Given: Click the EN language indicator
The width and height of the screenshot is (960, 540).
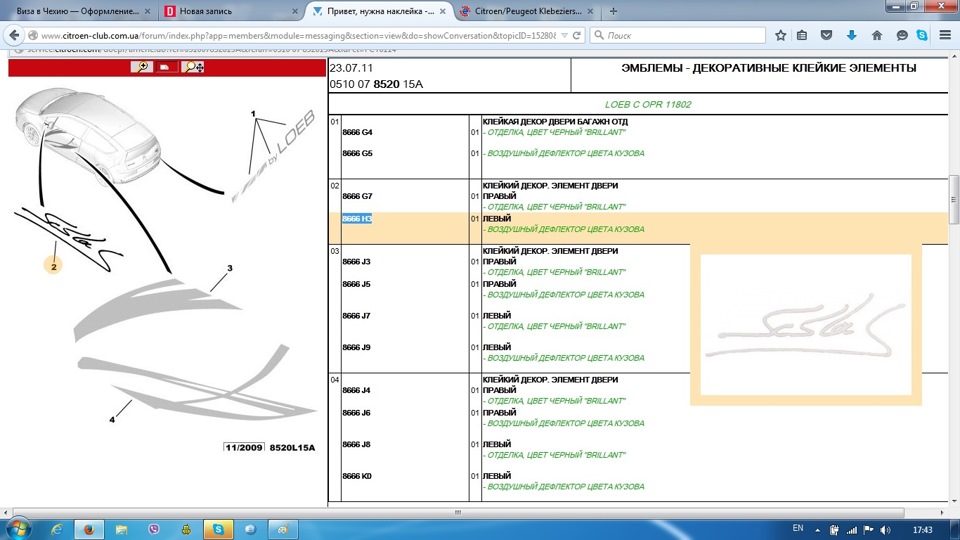Looking at the screenshot, I should pyautogui.click(x=798, y=528).
